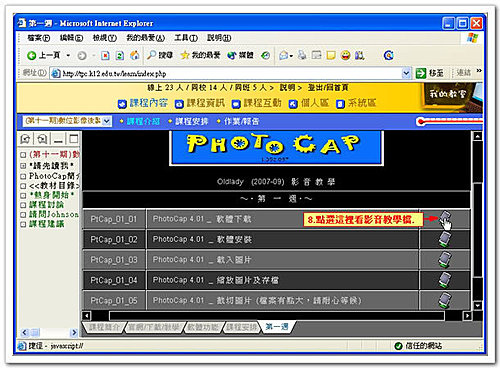Click the content horizontal scroll-right arrow

tap(467, 315)
